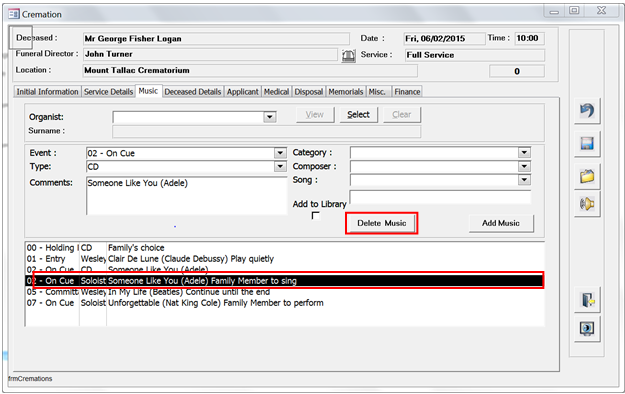Click the Select organist button
Screen dimensions: 625x394
tap(358, 115)
